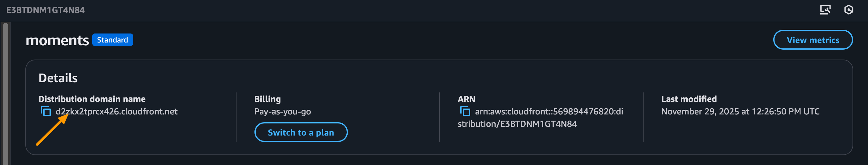868x165 pixels.
Task: Click the blue Standard badge
Action: coord(112,40)
